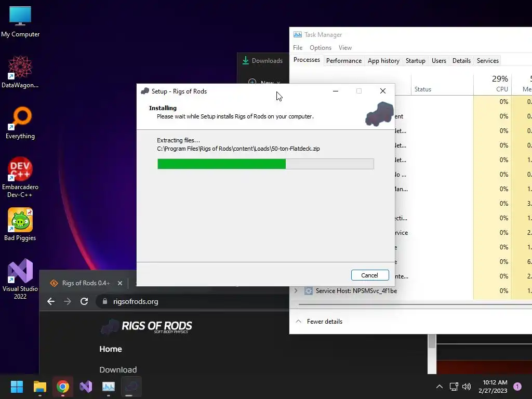The image size is (532, 399).
Task: Click Task Manager horizontal scrollbar
Action: coord(415,304)
